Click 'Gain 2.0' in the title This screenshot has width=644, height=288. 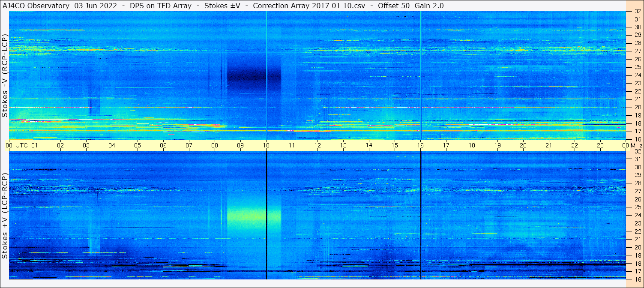pyautogui.click(x=429, y=6)
